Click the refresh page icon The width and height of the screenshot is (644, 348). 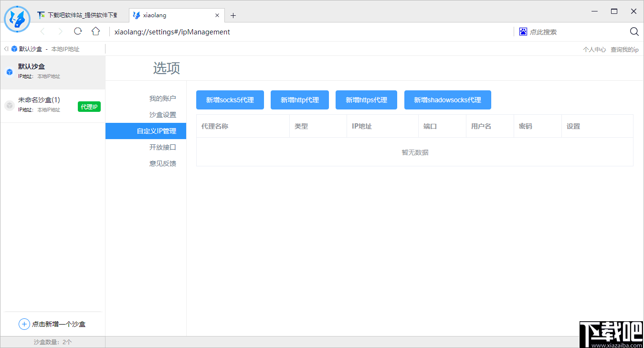point(78,31)
